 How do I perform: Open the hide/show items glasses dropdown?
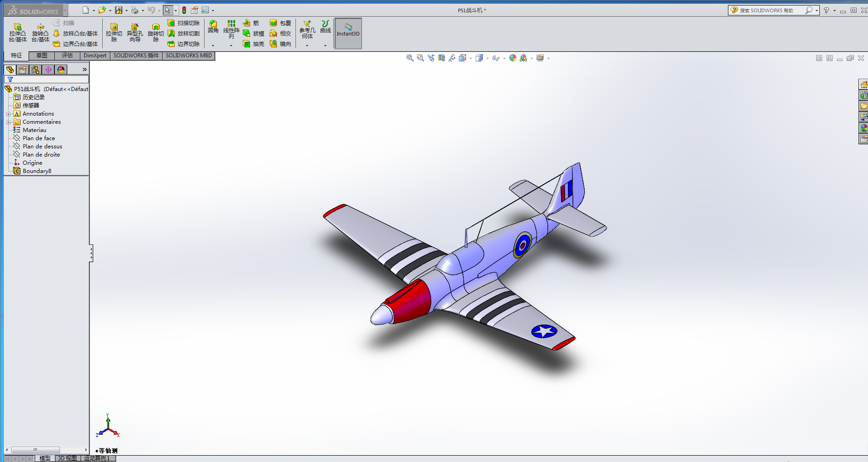tap(504, 58)
